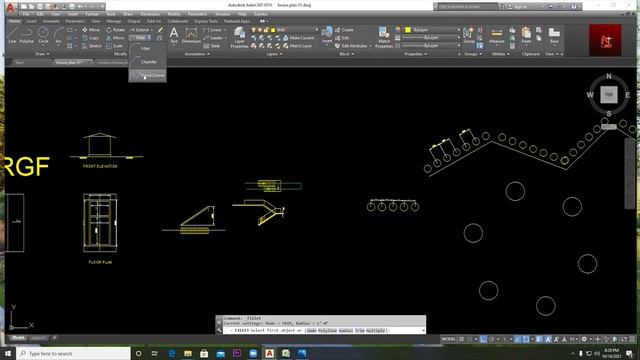640x360 pixels.
Task: Toggle 2D object snap in status bar
Action: point(526,339)
